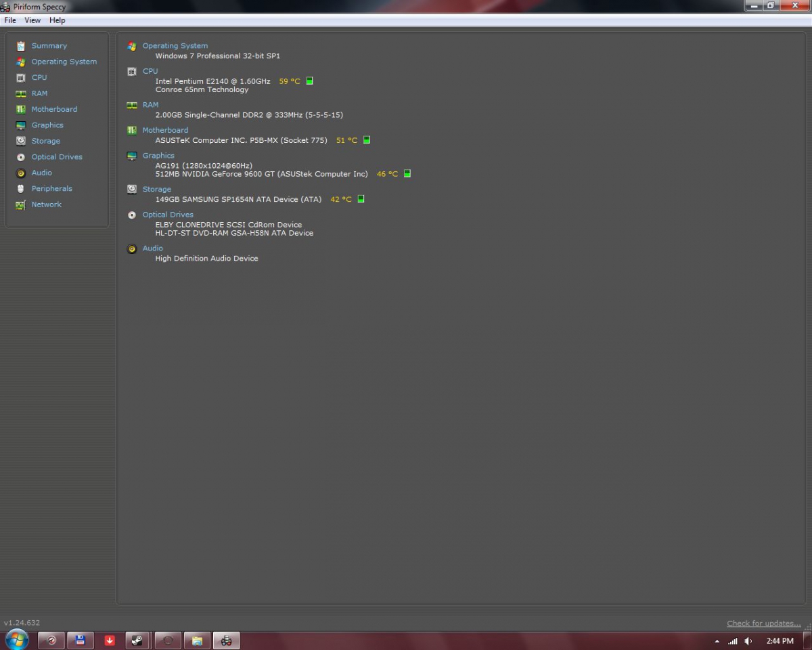Click 'ELBY CLONEDRIVE SCSI CdRom Device' line
Image resolution: width=812 pixels, height=650 pixels.
pos(229,225)
